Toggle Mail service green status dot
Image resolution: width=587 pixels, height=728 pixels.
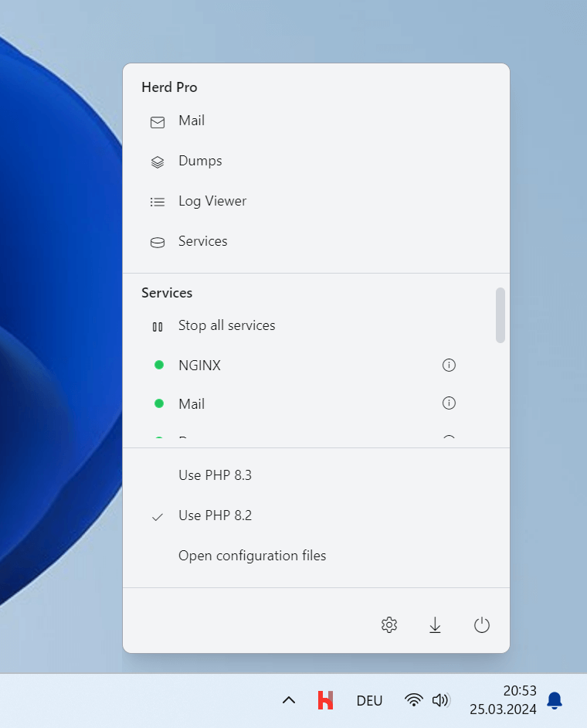pyautogui.click(x=159, y=403)
